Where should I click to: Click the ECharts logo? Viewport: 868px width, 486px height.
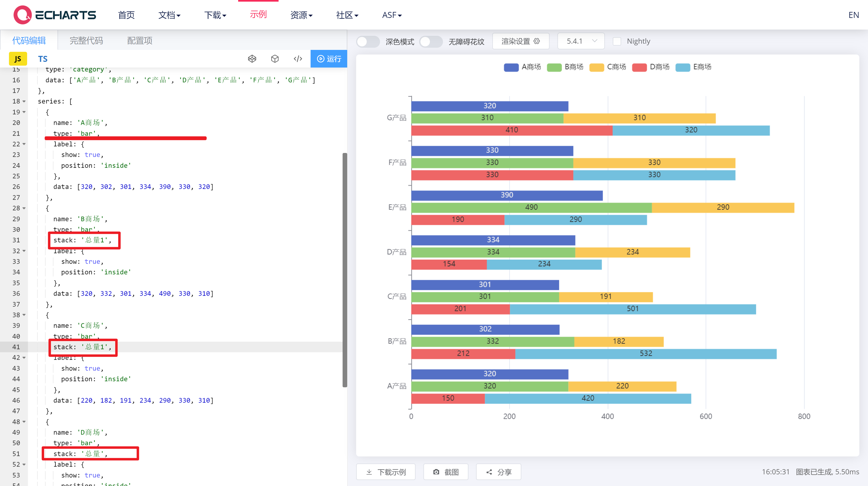(54, 15)
